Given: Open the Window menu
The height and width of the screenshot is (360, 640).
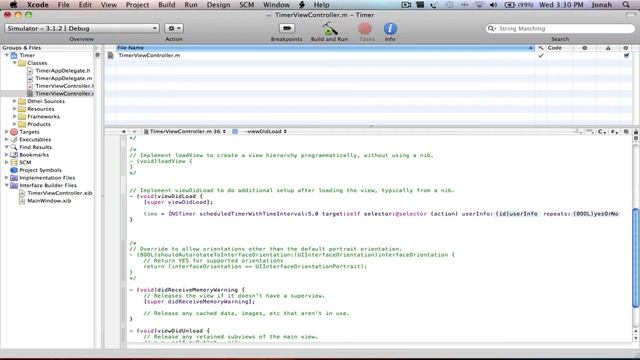Looking at the screenshot, I should [x=276, y=5].
